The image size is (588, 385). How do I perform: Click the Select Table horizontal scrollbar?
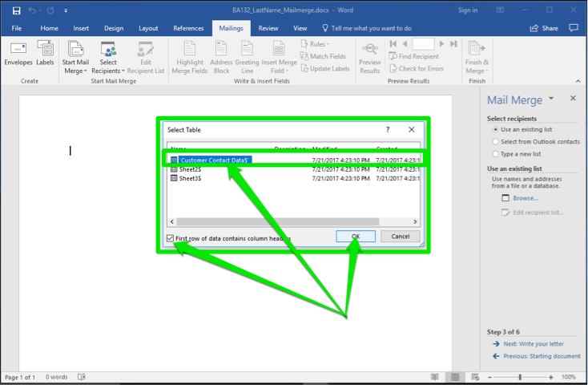tap(278, 221)
